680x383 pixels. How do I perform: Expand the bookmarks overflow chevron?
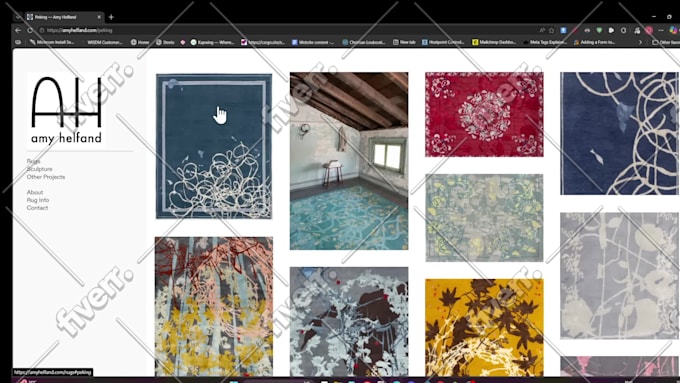(x=640, y=42)
